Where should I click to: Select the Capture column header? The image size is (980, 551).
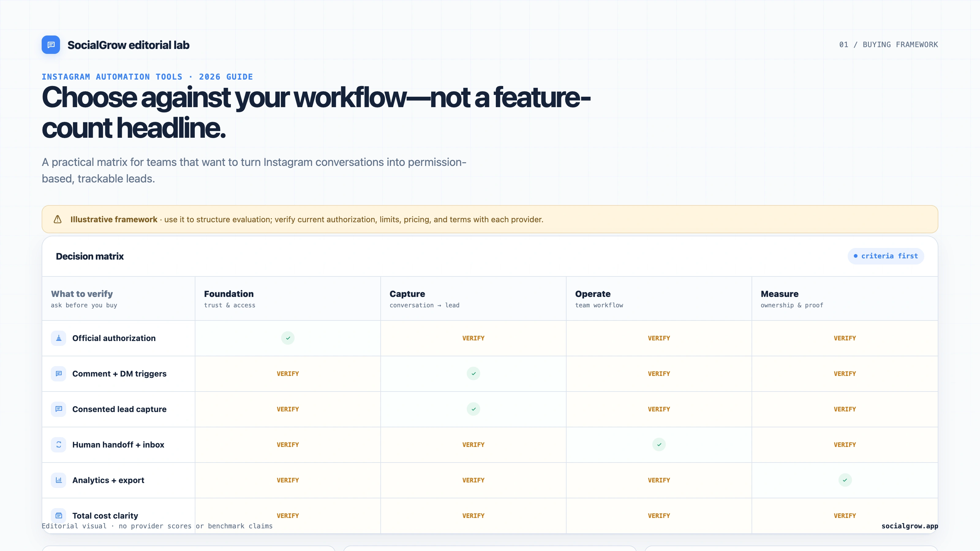(473, 298)
